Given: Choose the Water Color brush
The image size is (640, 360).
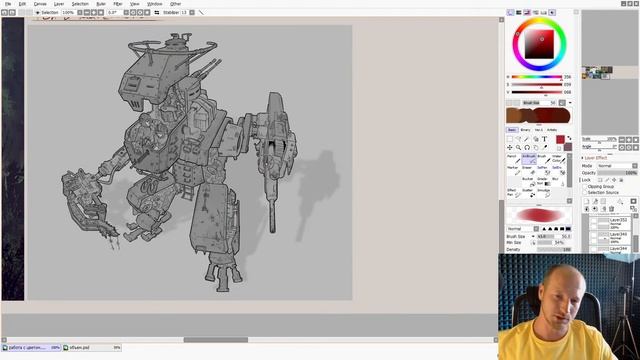Looking at the screenshot, I should [x=559, y=159].
